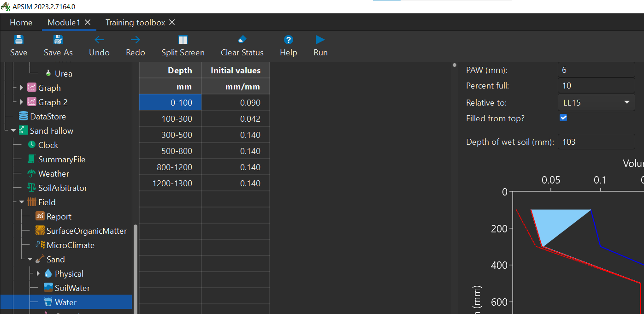
Task: Close the Training toolbox tab
Action: point(172,22)
